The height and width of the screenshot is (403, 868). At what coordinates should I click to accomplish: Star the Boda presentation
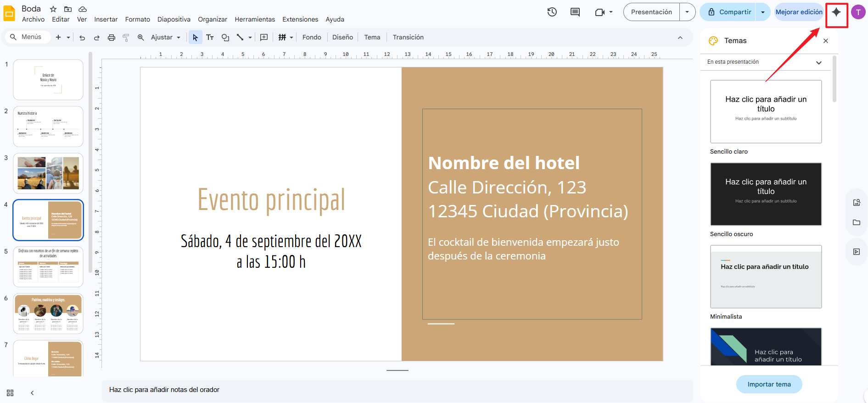[53, 9]
